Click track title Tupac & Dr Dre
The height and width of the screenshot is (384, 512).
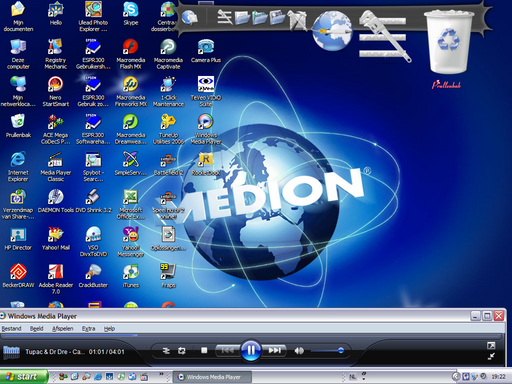click(x=55, y=352)
